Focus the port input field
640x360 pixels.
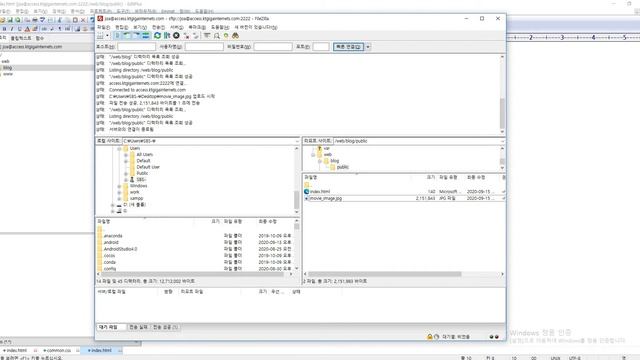point(321,47)
